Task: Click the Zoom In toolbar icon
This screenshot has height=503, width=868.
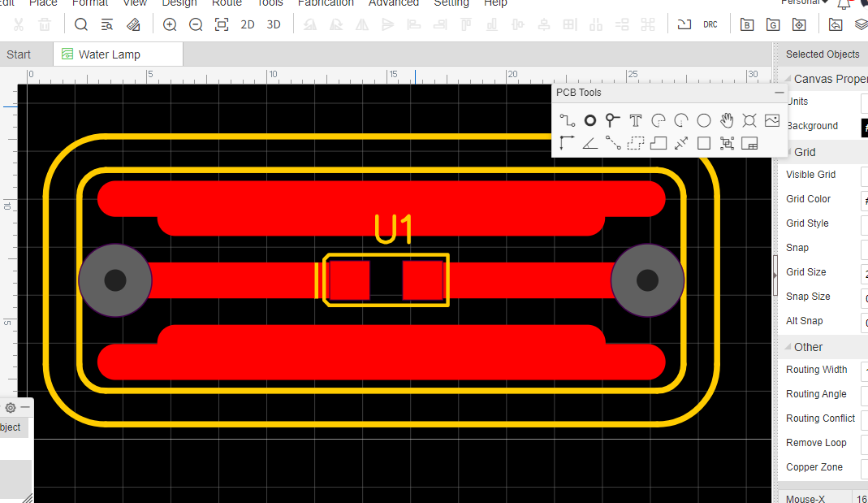Action: [170, 24]
